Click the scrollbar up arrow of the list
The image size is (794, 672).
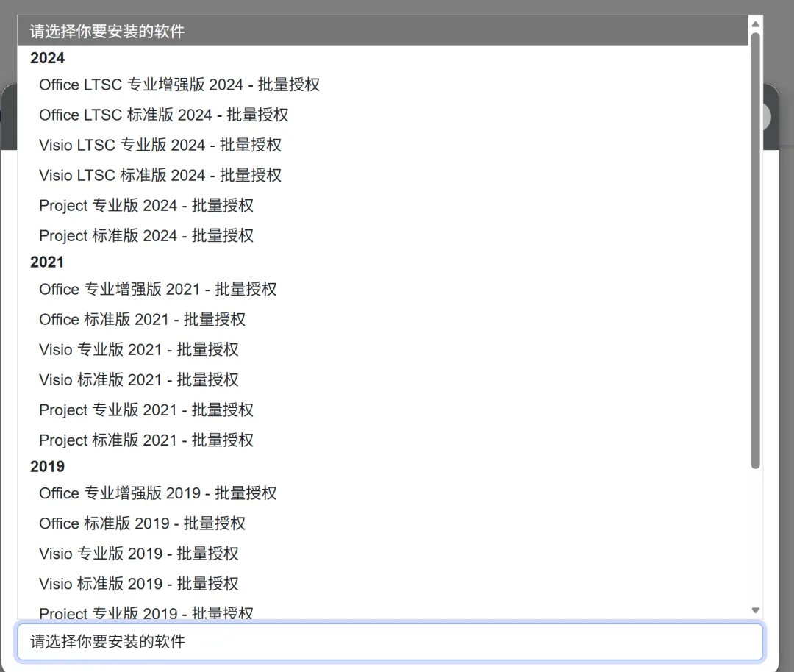pos(756,24)
